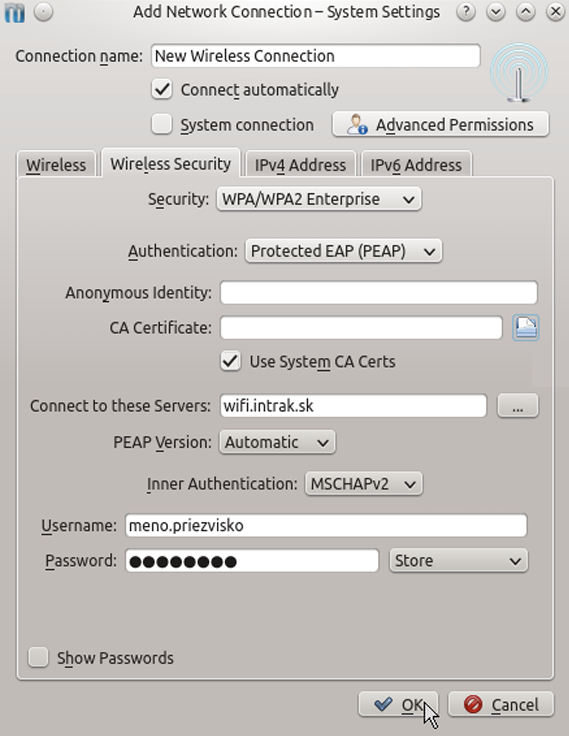Switch to the Wireless tab
Image resolution: width=569 pixels, height=736 pixels.
(x=56, y=165)
